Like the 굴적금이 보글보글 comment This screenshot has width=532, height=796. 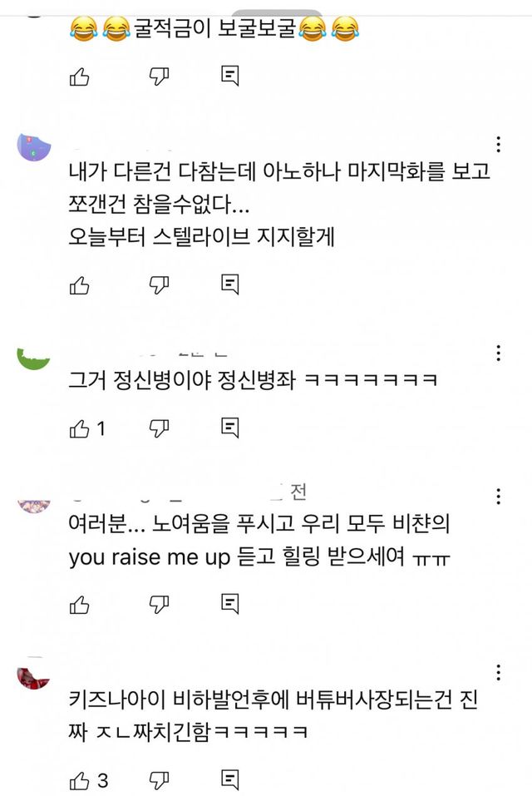coord(80,77)
